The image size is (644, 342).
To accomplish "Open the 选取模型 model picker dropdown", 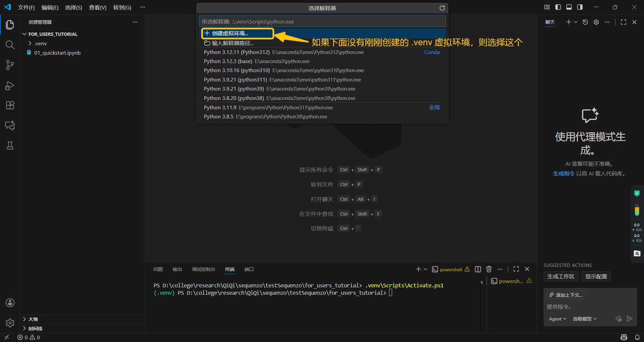I will coord(585,319).
